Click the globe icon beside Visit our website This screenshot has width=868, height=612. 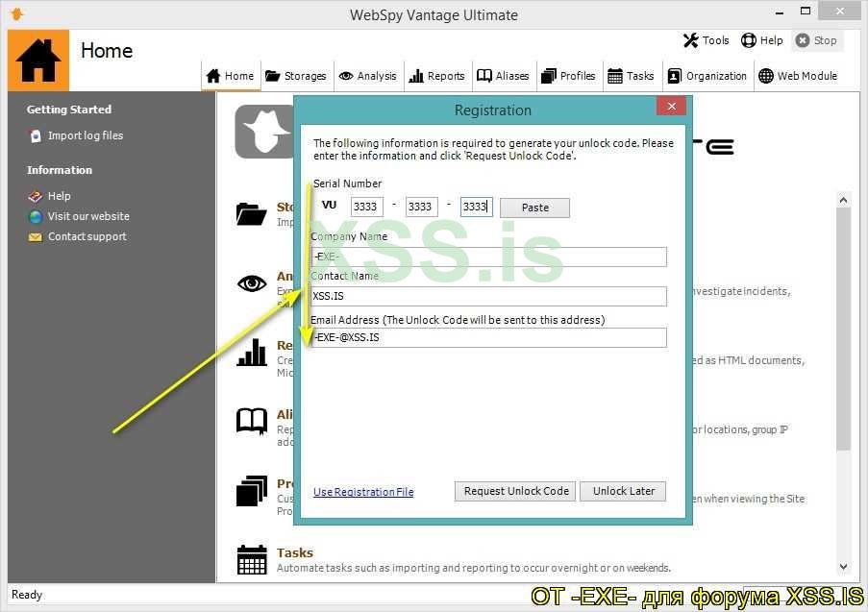point(36,216)
